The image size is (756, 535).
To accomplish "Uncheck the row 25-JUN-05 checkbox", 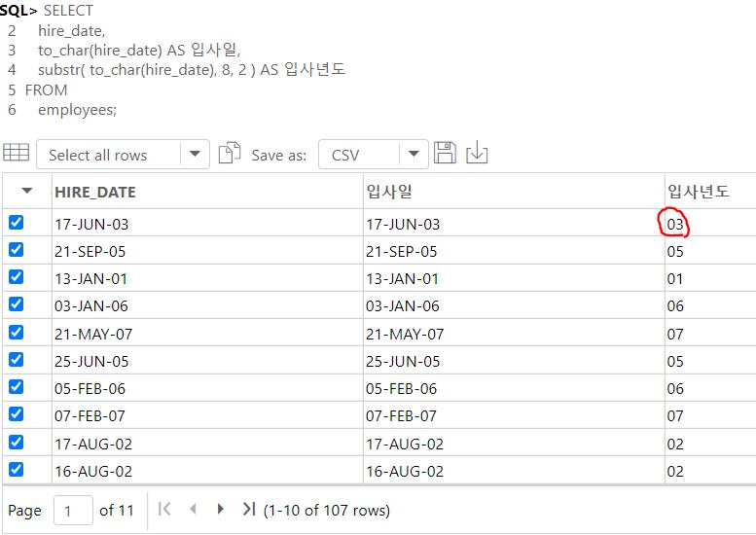I will [x=16, y=359].
